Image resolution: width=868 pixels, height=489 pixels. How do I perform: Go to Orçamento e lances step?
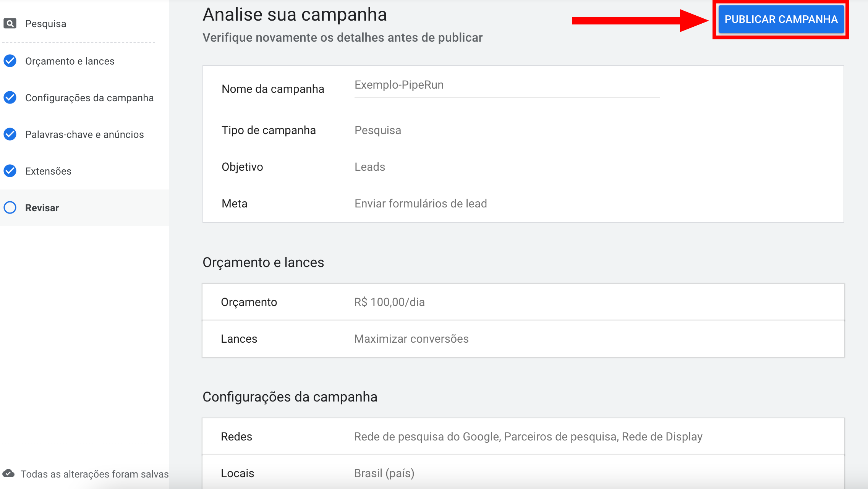click(70, 61)
